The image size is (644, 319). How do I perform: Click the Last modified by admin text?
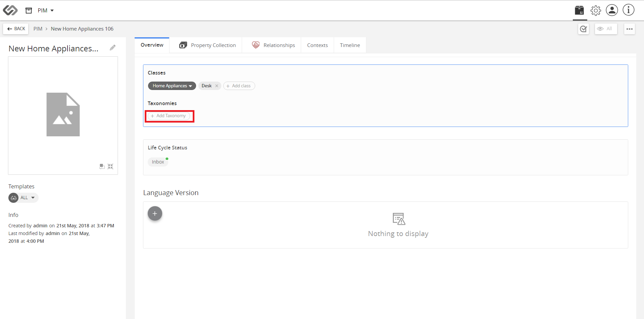point(49,237)
